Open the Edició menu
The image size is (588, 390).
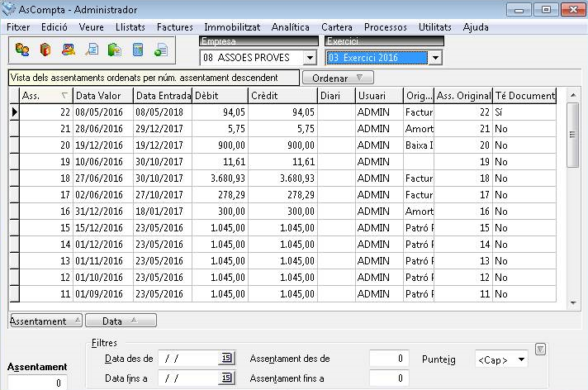point(55,27)
